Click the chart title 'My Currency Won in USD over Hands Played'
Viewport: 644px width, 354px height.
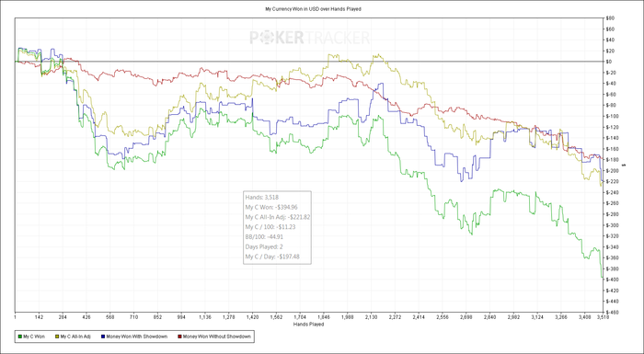tap(314, 8)
